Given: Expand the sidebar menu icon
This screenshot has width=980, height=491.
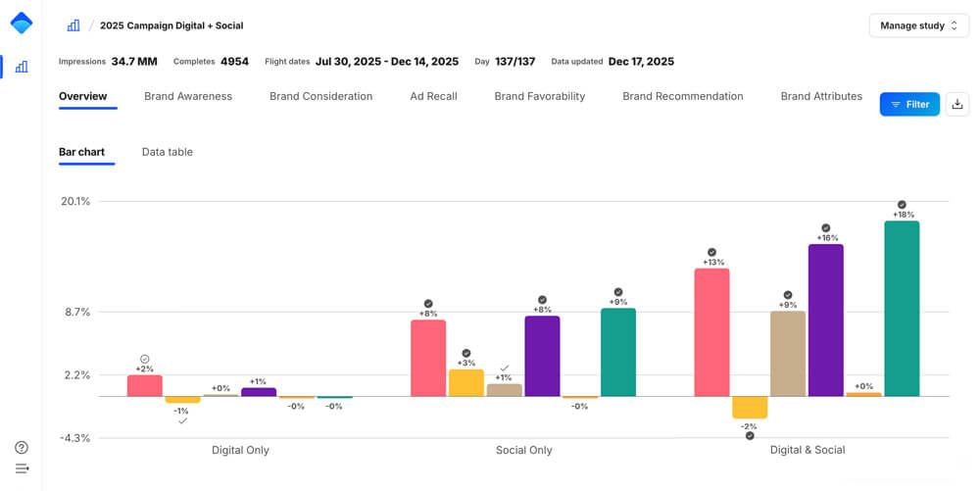Looking at the screenshot, I should pos(22,468).
